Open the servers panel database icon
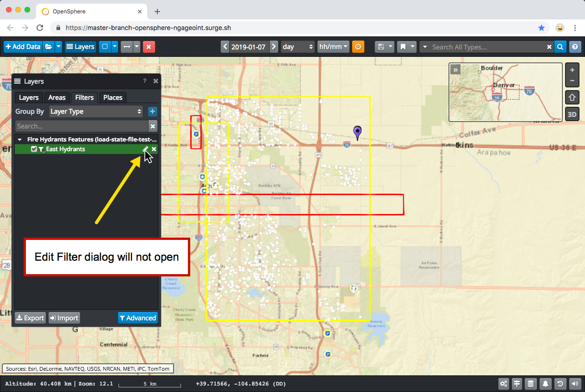Viewport: 585px width, 392px height. click(531, 384)
